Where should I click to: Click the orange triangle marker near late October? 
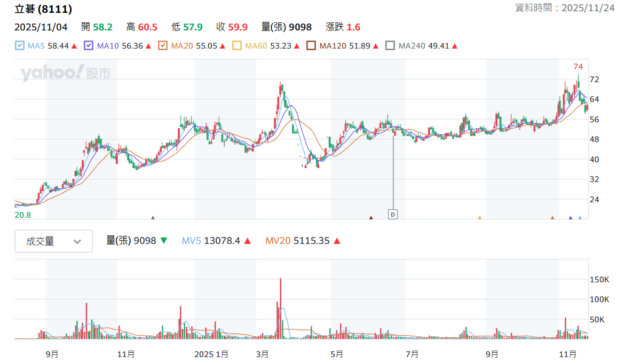pyautogui.click(x=552, y=218)
